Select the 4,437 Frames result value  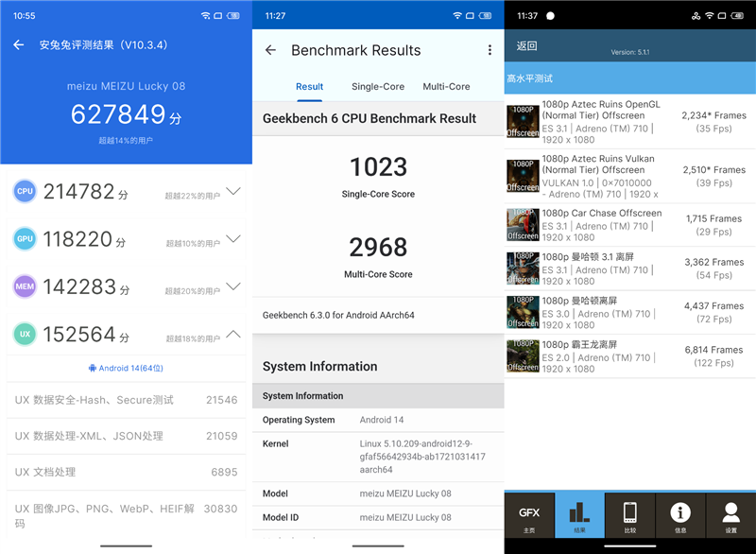click(x=713, y=306)
